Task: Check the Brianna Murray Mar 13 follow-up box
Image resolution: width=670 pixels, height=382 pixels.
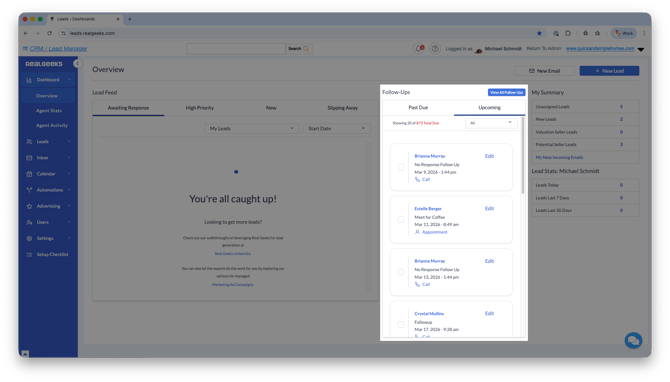Action: (x=401, y=272)
